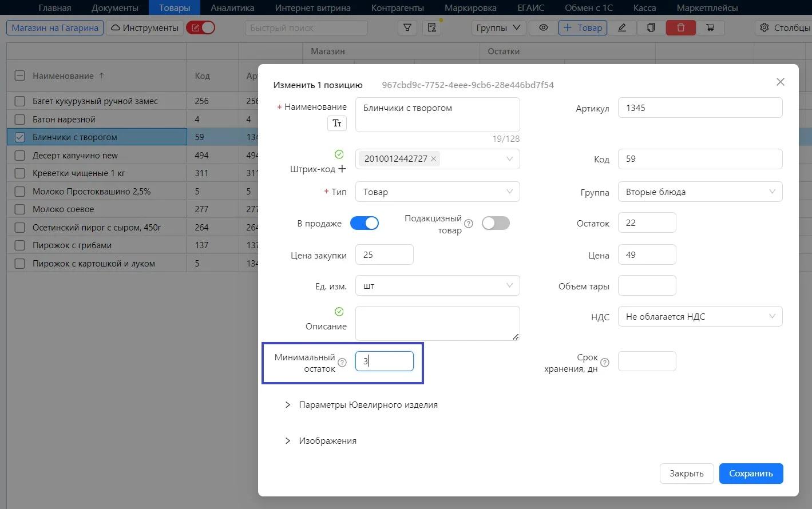The height and width of the screenshot is (509, 812).
Task: Open Штрих-код dropdown field
Action: click(438, 159)
